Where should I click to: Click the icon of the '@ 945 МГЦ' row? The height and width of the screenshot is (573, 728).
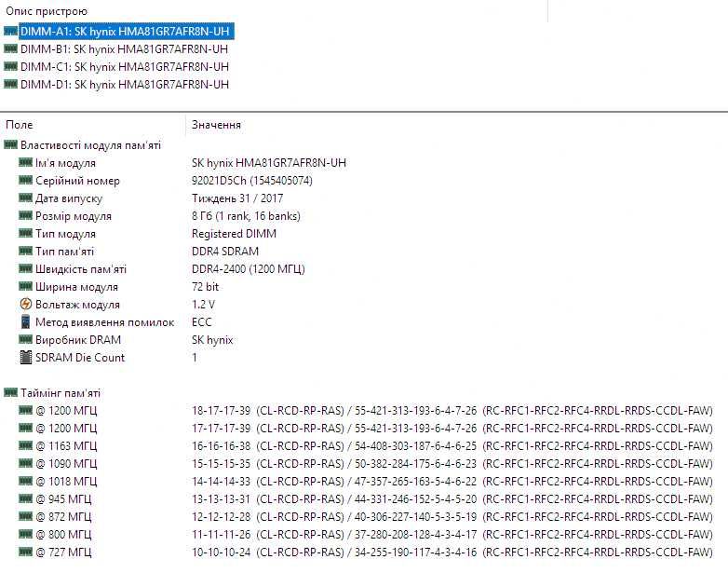point(25,498)
